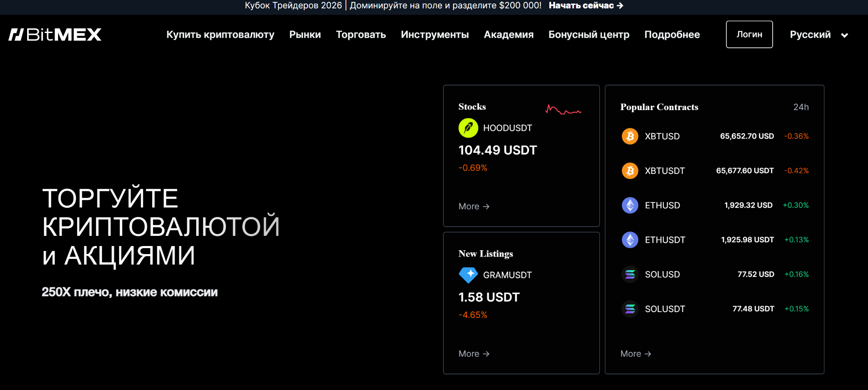The image size is (868, 390).
Task: Open More link in Popular Contracts card
Action: tap(636, 354)
